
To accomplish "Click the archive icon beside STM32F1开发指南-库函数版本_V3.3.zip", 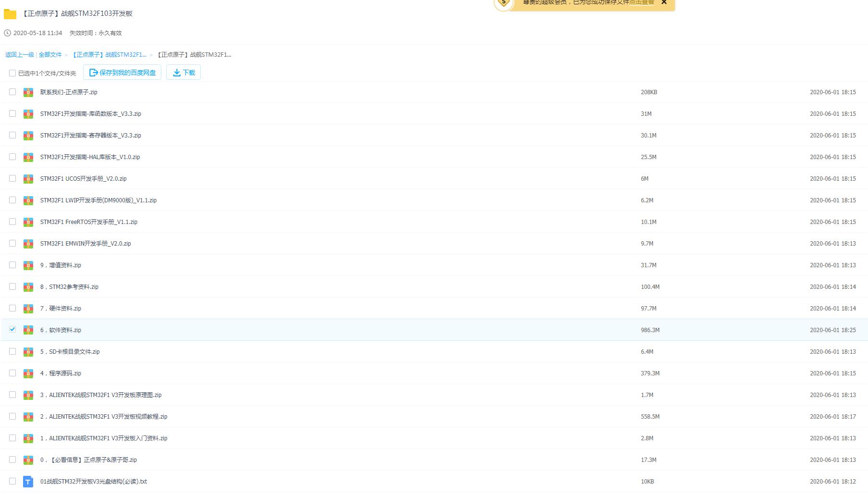I will coord(28,114).
